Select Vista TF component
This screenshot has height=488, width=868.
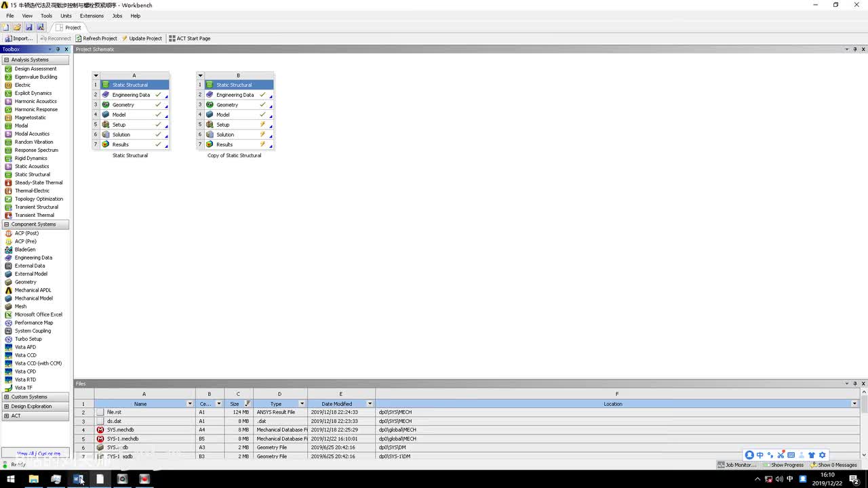click(23, 388)
